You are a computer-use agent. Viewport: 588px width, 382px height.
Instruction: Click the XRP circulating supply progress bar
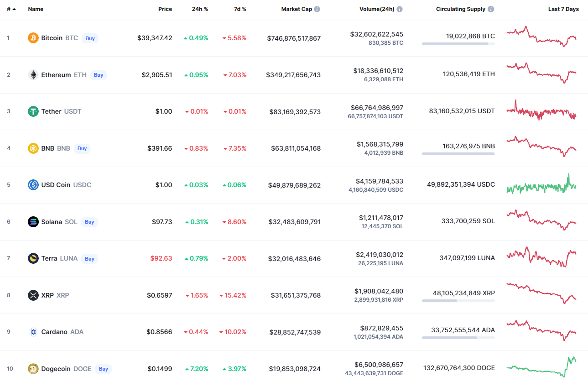458,301
